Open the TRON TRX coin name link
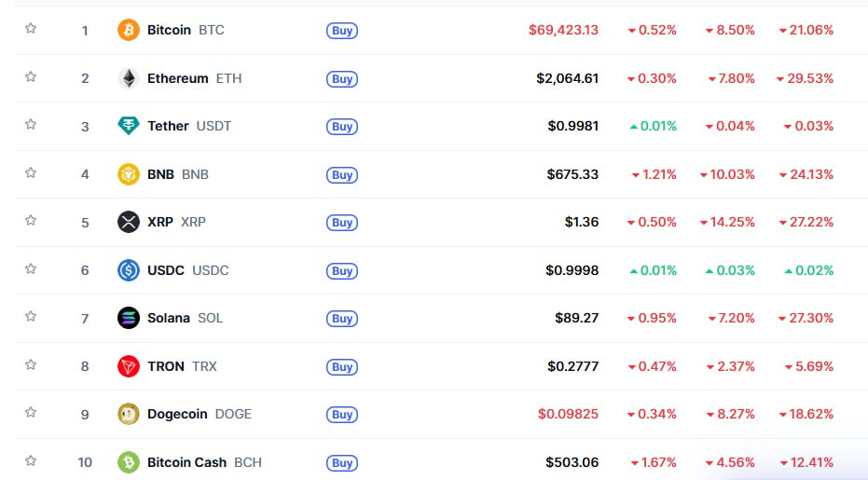 pos(182,366)
